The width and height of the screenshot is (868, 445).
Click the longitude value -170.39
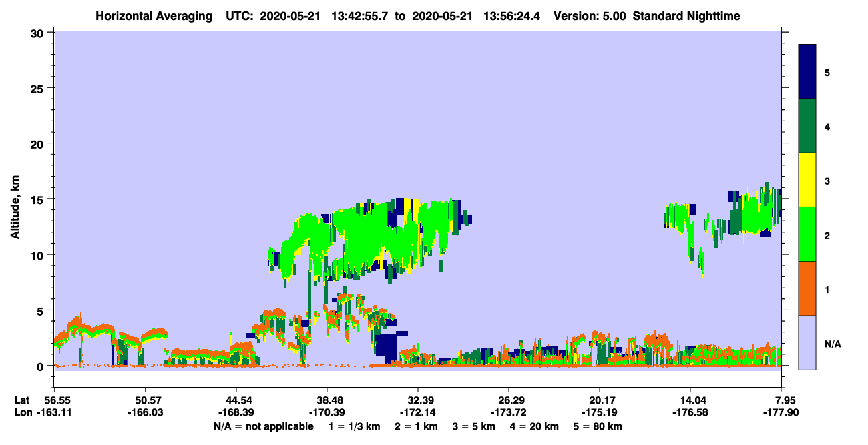[x=327, y=413]
